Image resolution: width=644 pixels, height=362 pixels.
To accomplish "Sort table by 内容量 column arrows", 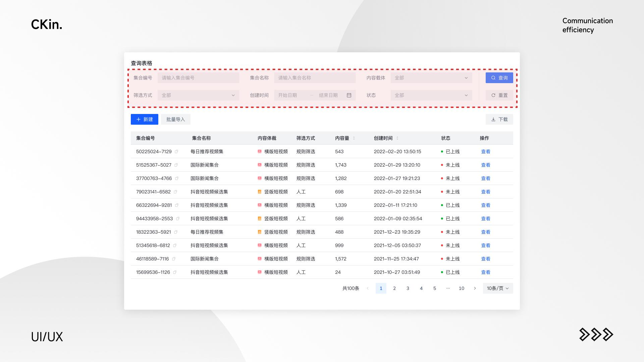I will click(x=354, y=138).
